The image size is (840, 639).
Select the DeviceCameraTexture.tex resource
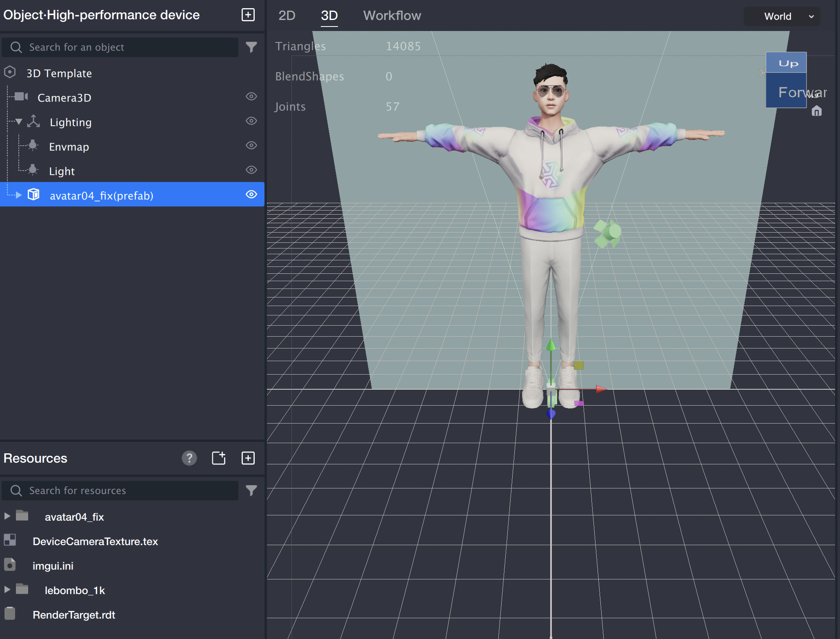point(95,541)
